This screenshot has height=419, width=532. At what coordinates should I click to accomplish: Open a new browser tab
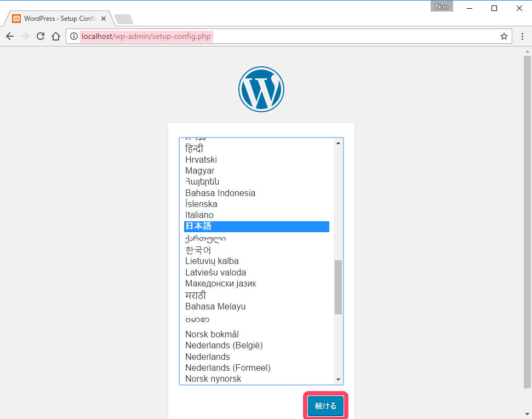pyautogui.click(x=124, y=19)
